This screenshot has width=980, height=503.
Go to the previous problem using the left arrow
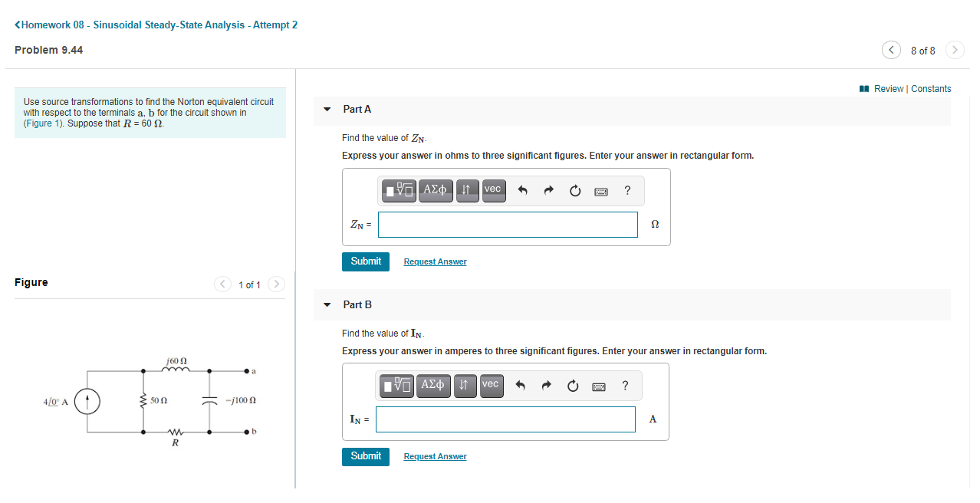tap(891, 50)
